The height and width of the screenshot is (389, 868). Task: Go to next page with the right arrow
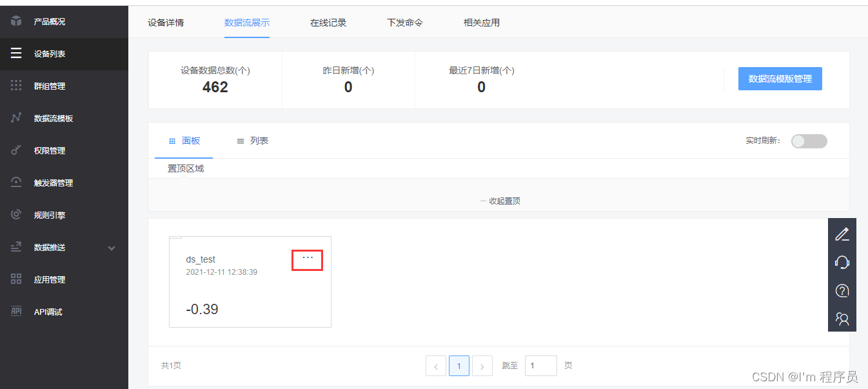[x=482, y=365]
